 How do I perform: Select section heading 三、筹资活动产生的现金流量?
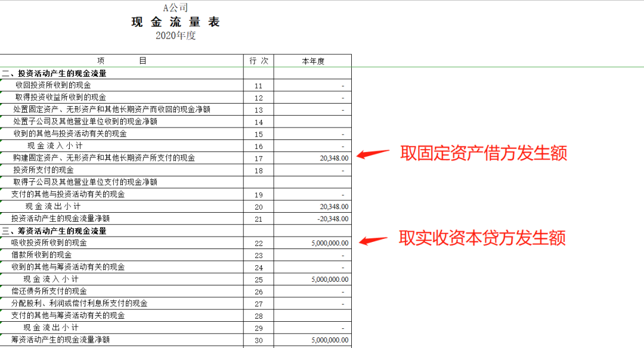pyautogui.click(x=54, y=231)
